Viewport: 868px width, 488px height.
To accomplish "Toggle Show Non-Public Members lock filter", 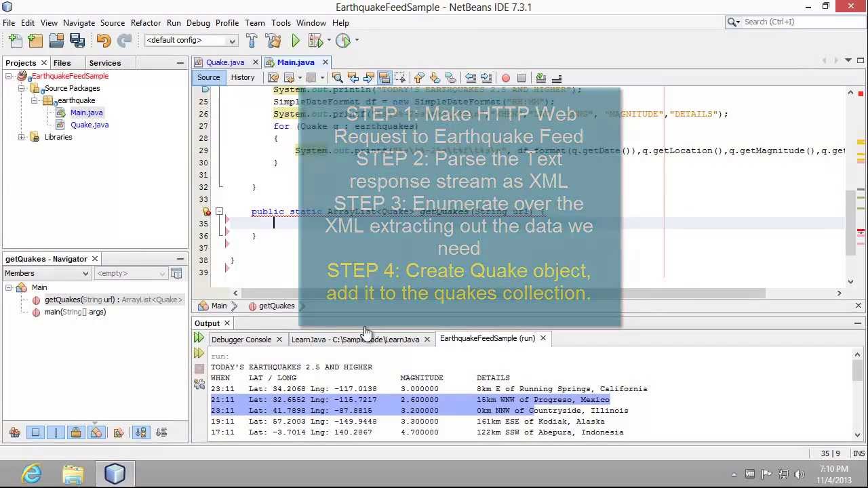I will (76, 432).
